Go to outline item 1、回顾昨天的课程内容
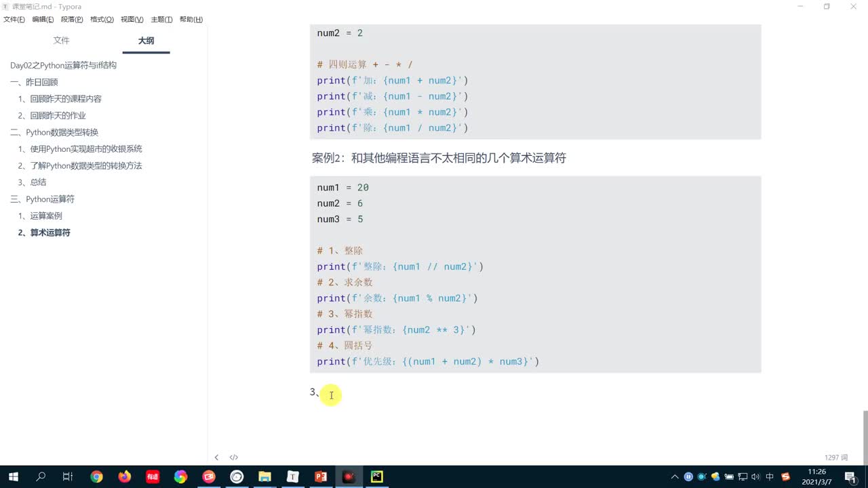Viewport: 868px width, 488px height. click(x=60, y=99)
